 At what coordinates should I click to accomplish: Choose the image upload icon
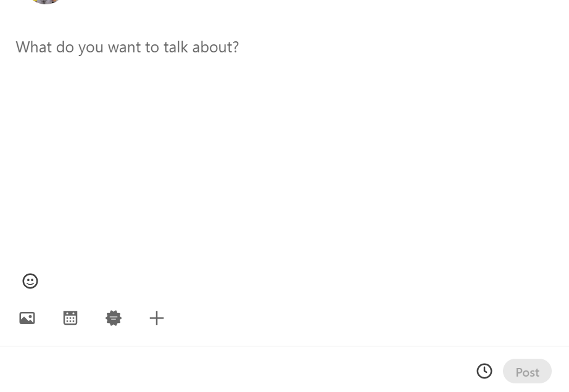click(x=27, y=318)
